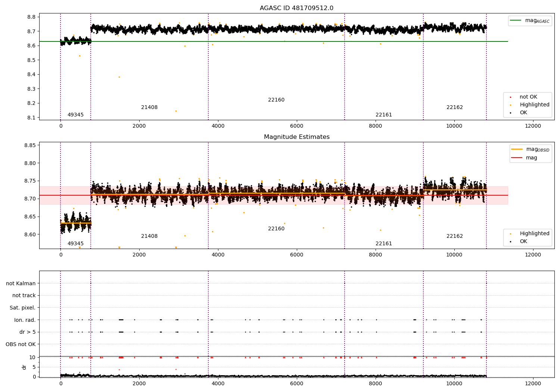Viewport: 560px width, 392px height.
Task: Click the orange line sample beside mag OBSID
Action: (x=517, y=149)
